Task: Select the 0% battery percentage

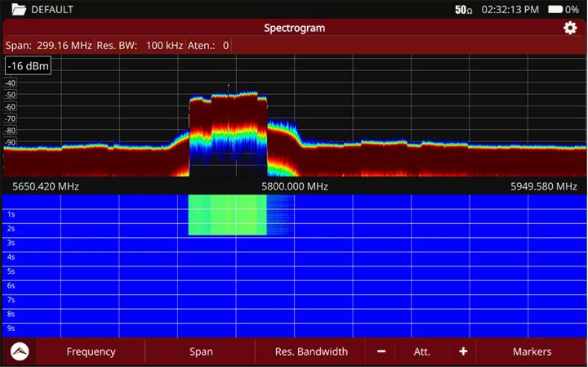Action: click(572, 9)
